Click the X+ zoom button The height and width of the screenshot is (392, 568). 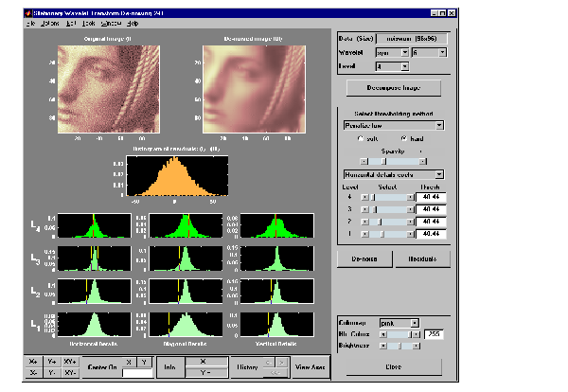[34, 362]
